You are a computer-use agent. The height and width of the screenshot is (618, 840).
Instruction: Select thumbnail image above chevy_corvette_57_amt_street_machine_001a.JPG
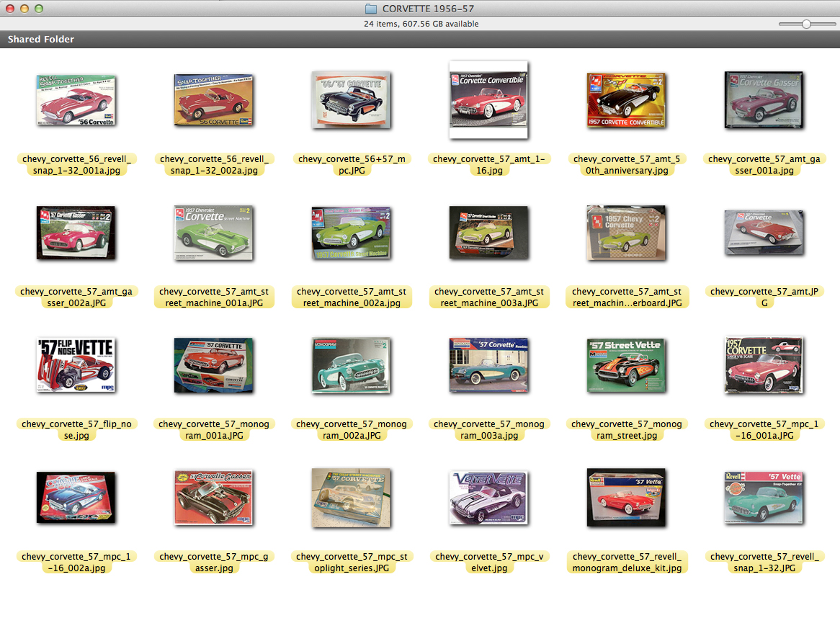(x=214, y=233)
